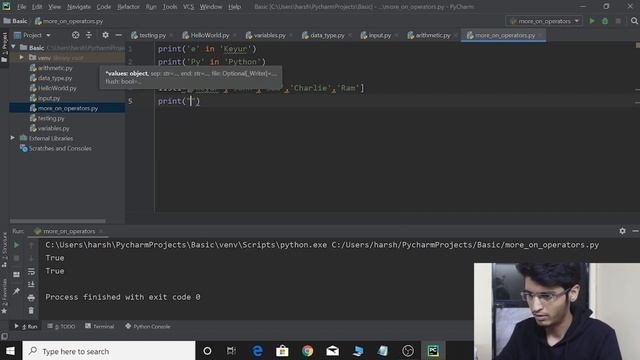Open Microsoft Edge from taskbar
Viewport: 640px width, 360px height.
pyautogui.click(x=257, y=351)
